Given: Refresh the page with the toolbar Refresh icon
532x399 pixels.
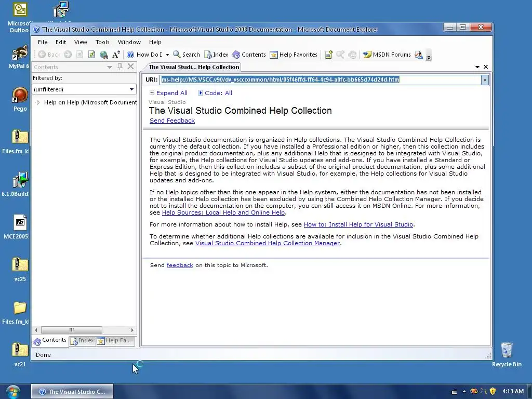Looking at the screenshot, I should (91, 55).
